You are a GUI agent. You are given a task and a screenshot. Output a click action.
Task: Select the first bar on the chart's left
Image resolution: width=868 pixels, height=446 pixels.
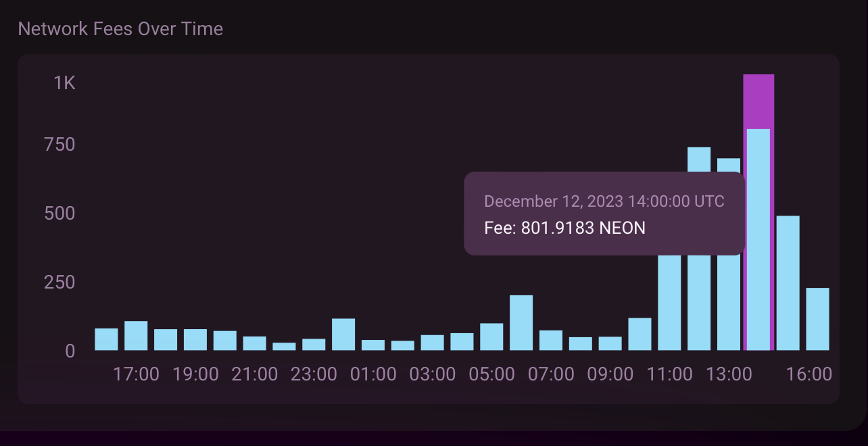(x=106, y=339)
